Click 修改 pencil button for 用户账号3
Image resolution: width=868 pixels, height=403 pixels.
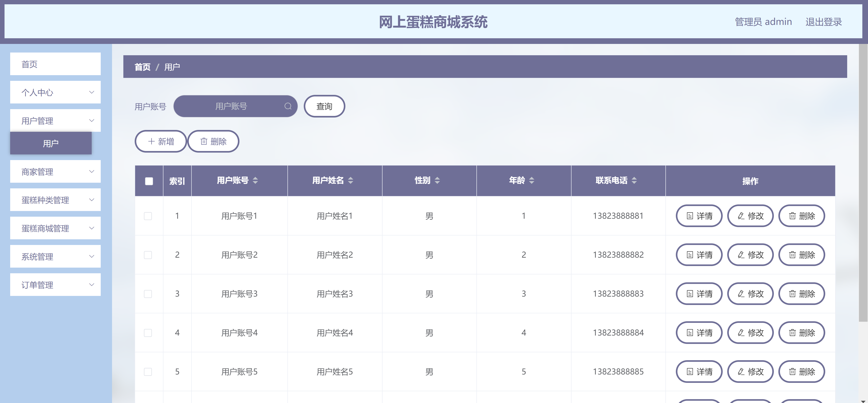tap(750, 294)
